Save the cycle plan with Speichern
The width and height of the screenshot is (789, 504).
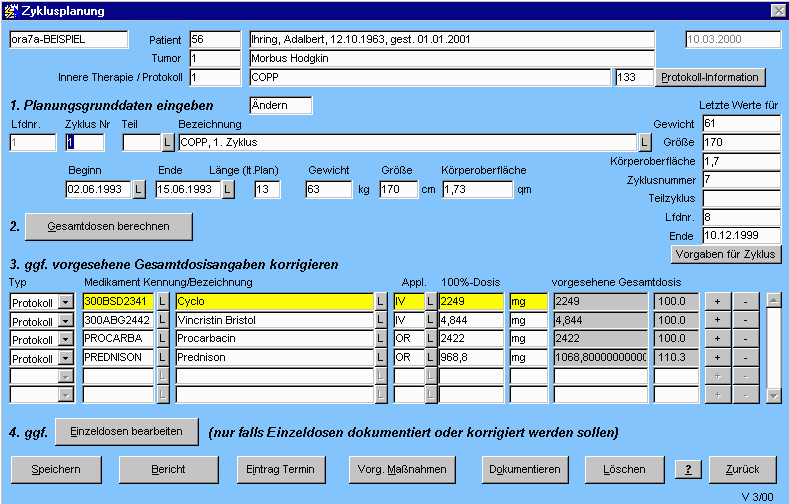(x=56, y=469)
